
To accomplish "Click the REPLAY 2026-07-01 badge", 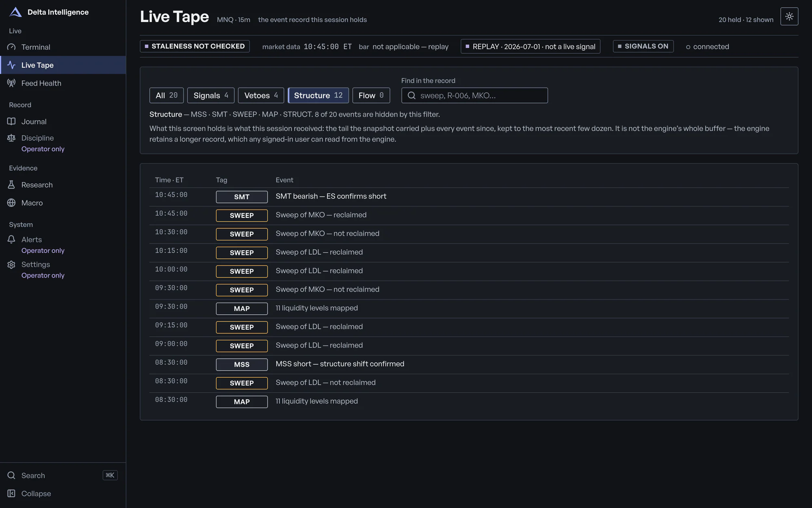I will coord(530,46).
